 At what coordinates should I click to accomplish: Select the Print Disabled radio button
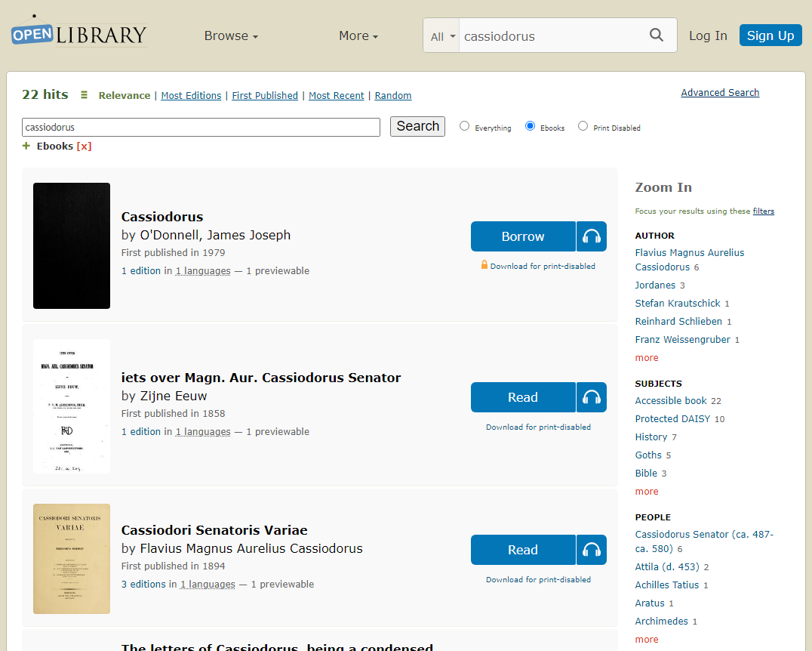click(x=583, y=125)
